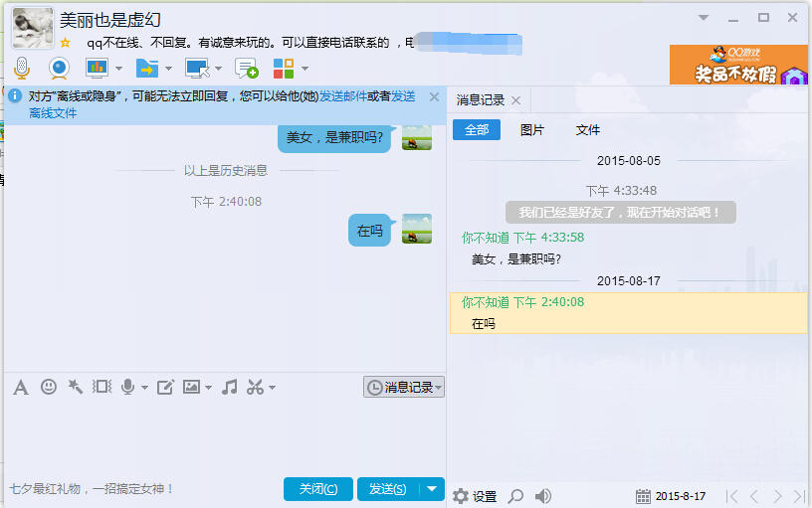Open the window menu triangle in title bar
Image resolution: width=812 pixels, height=508 pixels.
coord(704,18)
